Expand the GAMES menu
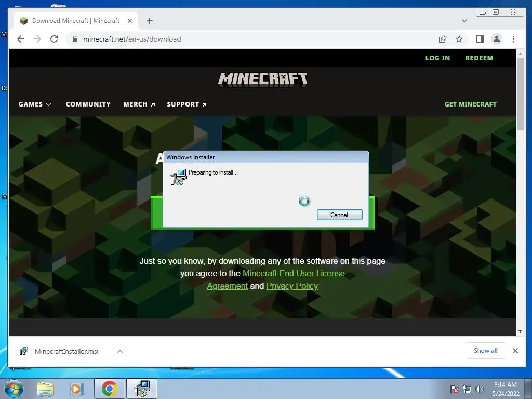 tap(35, 104)
